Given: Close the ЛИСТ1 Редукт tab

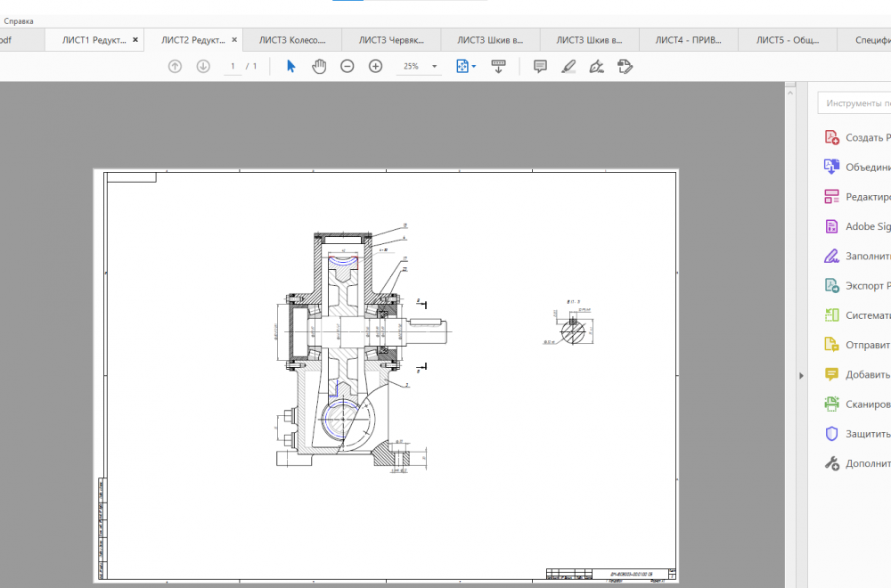Looking at the screenshot, I should pos(135,40).
